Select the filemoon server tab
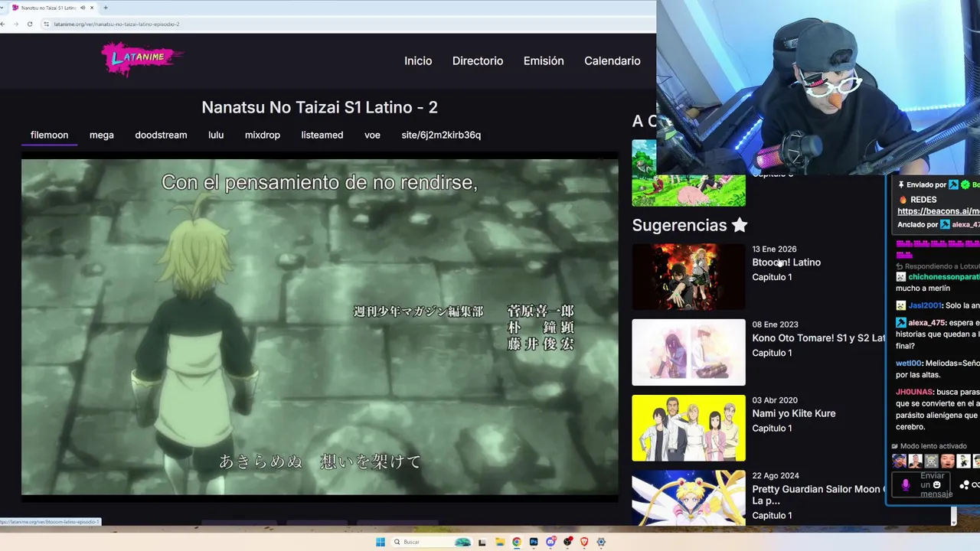980x551 pixels. pos(49,135)
